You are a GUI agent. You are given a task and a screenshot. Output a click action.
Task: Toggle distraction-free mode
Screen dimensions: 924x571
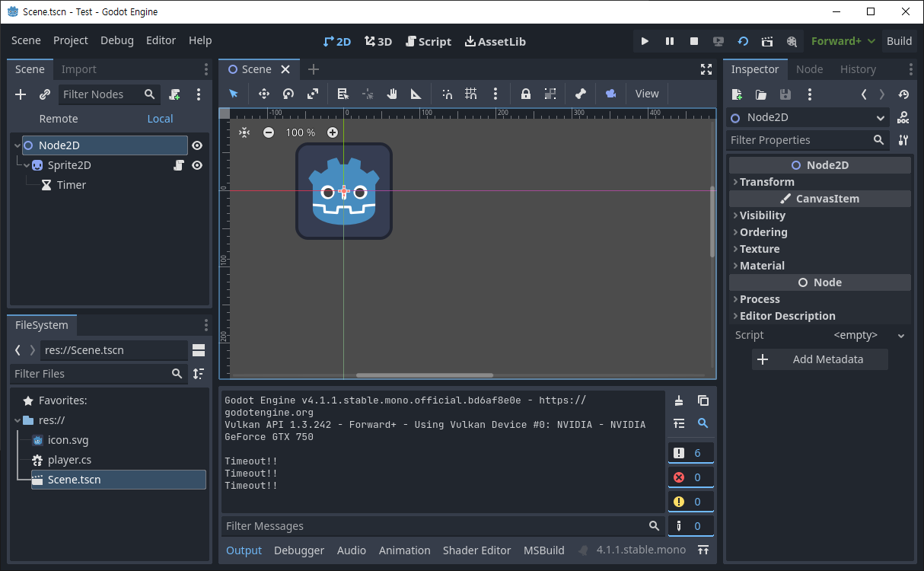(706, 69)
